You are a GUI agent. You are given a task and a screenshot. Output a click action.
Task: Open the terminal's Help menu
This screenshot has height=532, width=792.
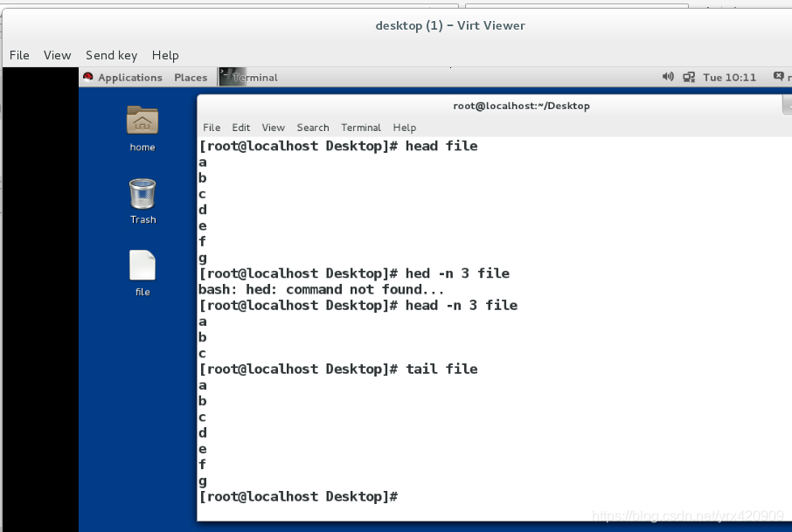pyautogui.click(x=405, y=128)
